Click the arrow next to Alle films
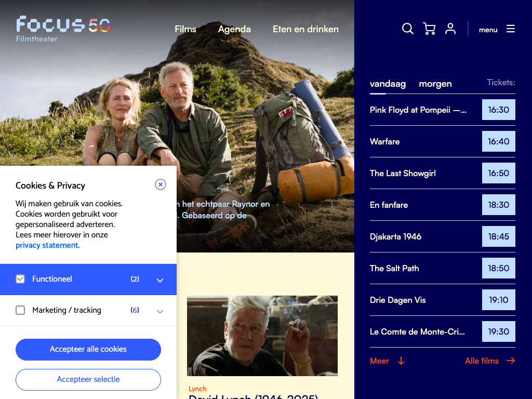The width and height of the screenshot is (532, 399). (x=511, y=361)
